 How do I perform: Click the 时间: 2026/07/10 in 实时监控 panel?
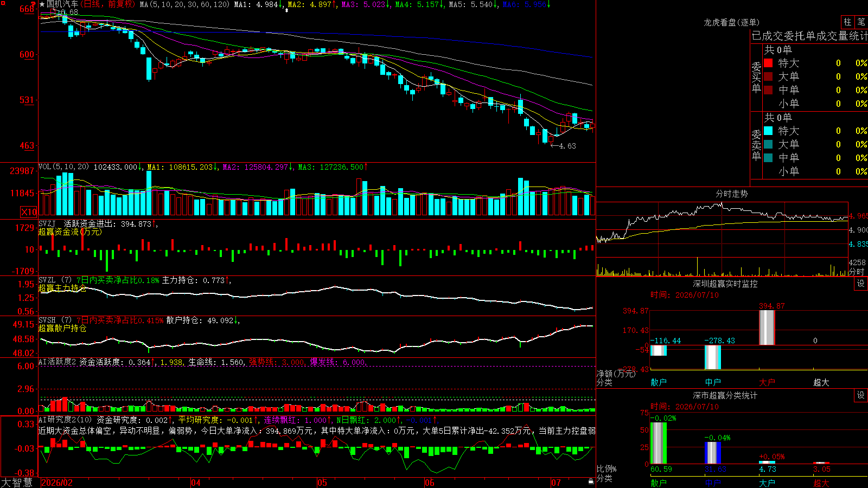pos(685,295)
